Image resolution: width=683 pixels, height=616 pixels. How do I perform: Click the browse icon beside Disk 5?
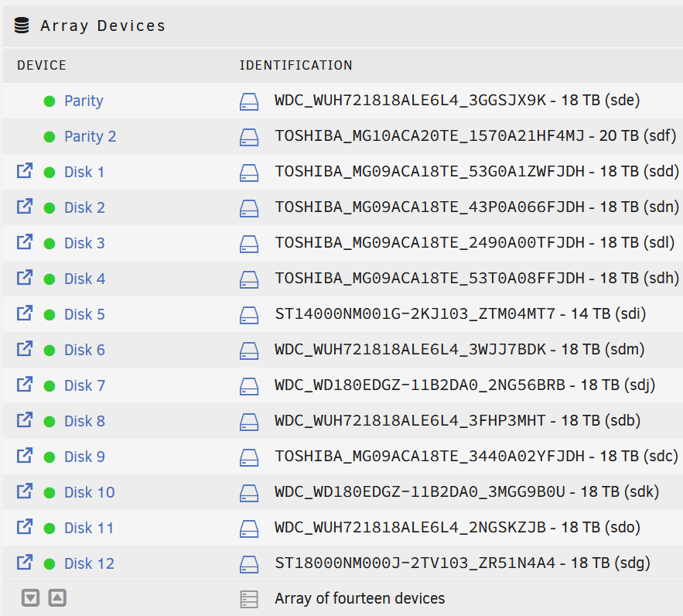click(25, 313)
